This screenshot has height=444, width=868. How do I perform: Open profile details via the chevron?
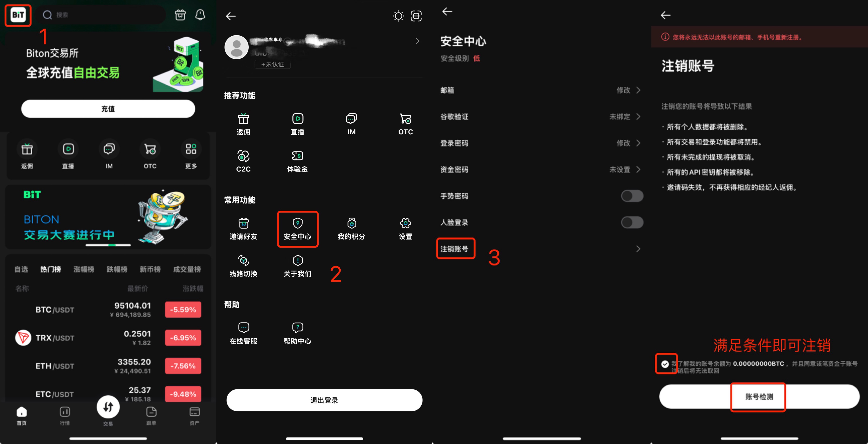pyautogui.click(x=418, y=41)
